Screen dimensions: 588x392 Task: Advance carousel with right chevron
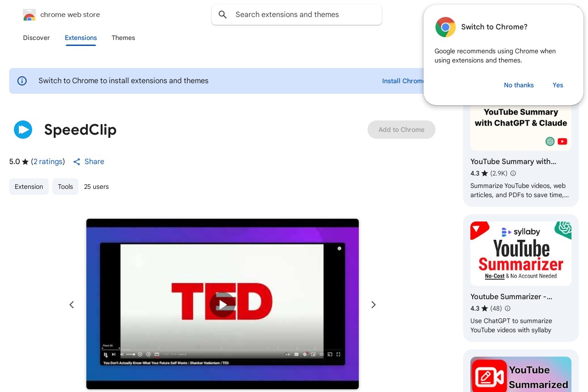(373, 305)
